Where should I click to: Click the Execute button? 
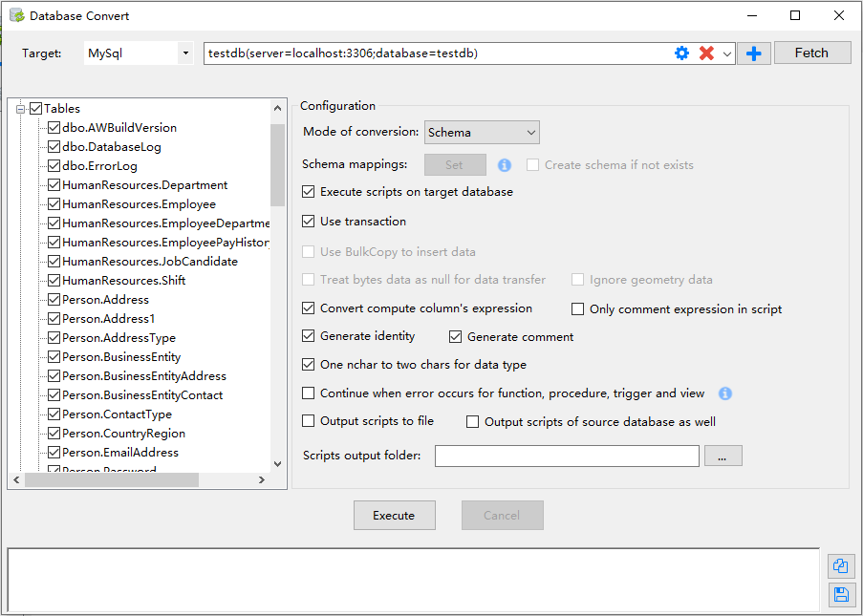(x=394, y=516)
